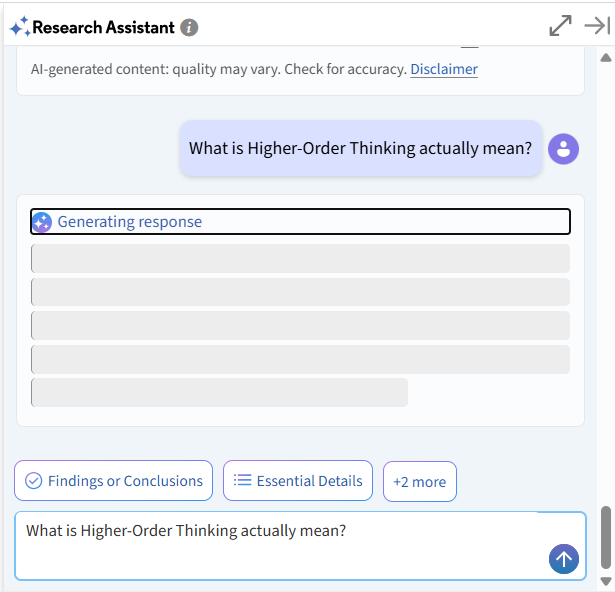This screenshot has width=615, height=592.
Task: Click the list icon in Essential Details
Action: coord(242,480)
